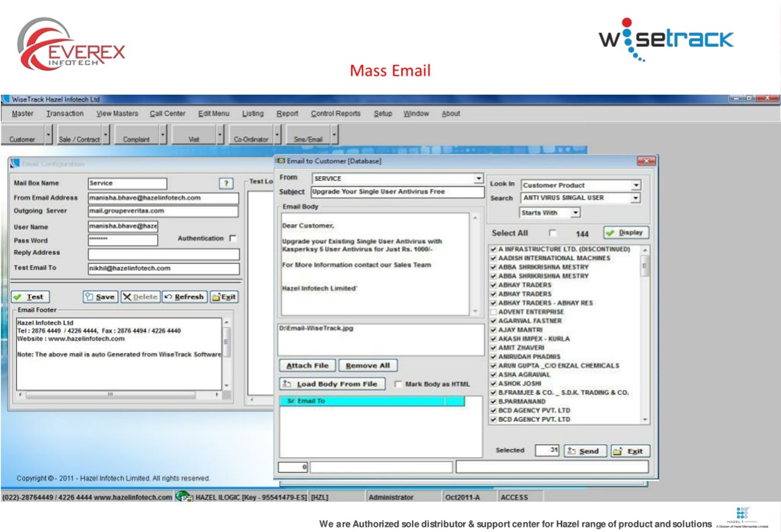Click the customer list vertical scrollbar thumb
Image resolution: width=781 pixels, height=532 pixels.
tap(644, 266)
